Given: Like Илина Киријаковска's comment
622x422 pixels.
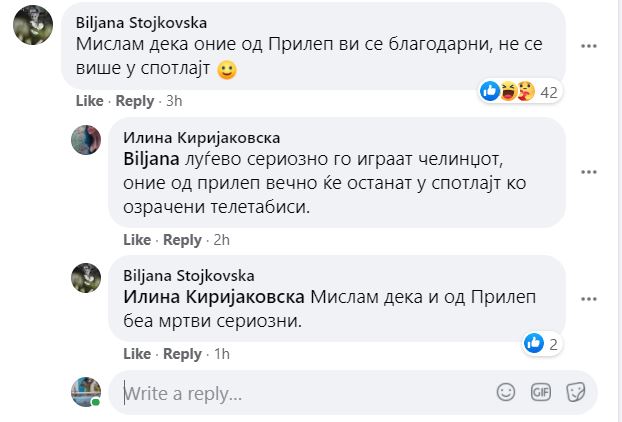Looking at the screenshot, I should [x=136, y=240].
